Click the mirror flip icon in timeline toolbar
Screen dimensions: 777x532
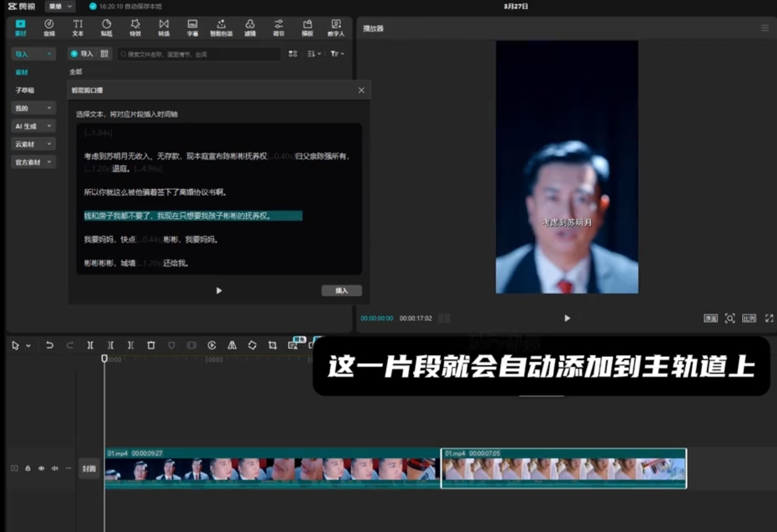tap(232, 345)
